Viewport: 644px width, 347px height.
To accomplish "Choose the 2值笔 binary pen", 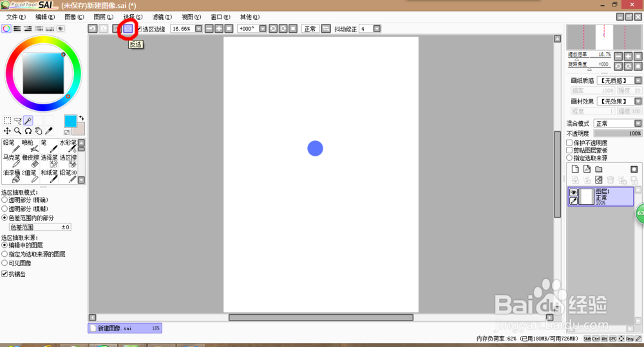I will coord(30,176).
